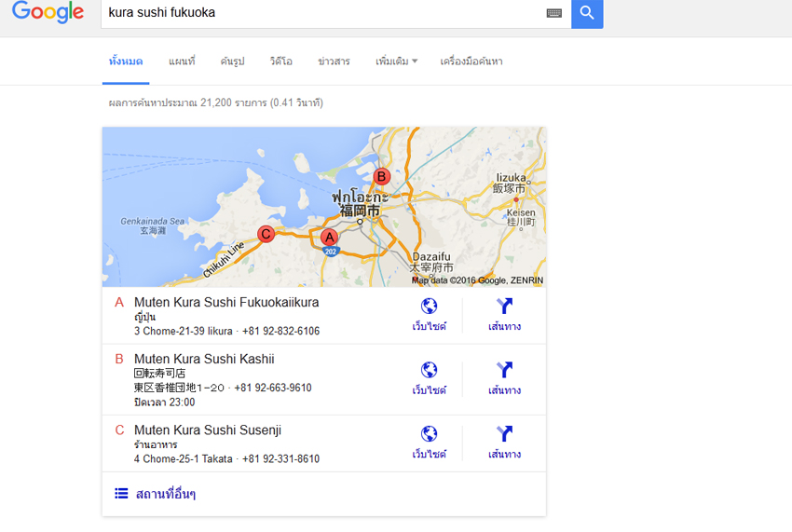Switch to the แผนที่ tab
The image size is (792, 532).
point(182,61)
